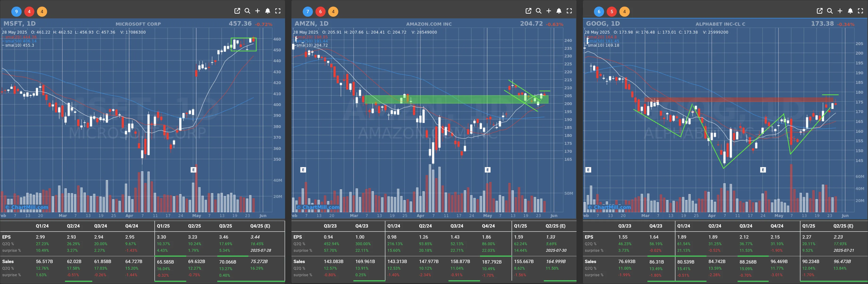Open AMZN chart in new window
Viewport: 868px width, 284px height.
coord(528,11)
